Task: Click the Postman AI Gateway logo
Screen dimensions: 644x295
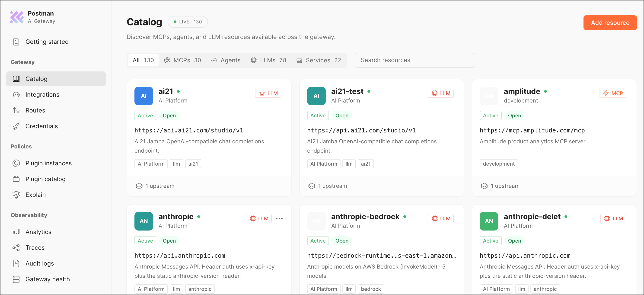Action: click(17, 17)
